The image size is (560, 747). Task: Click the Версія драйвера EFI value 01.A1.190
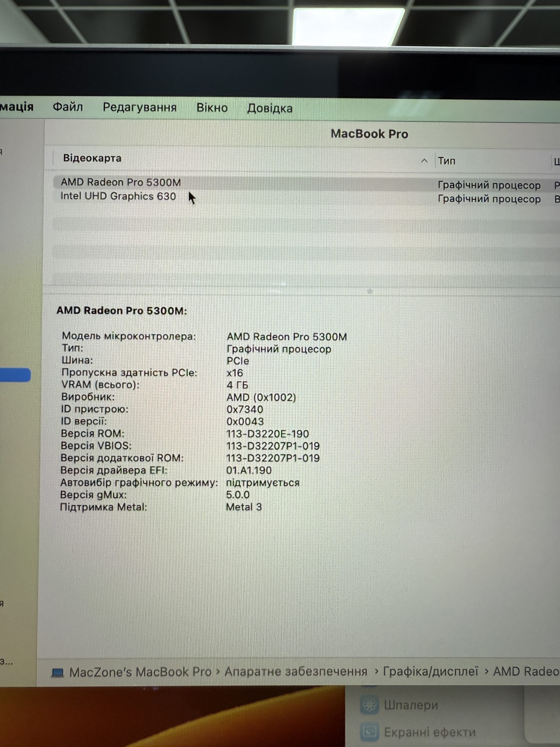point(249,470)
